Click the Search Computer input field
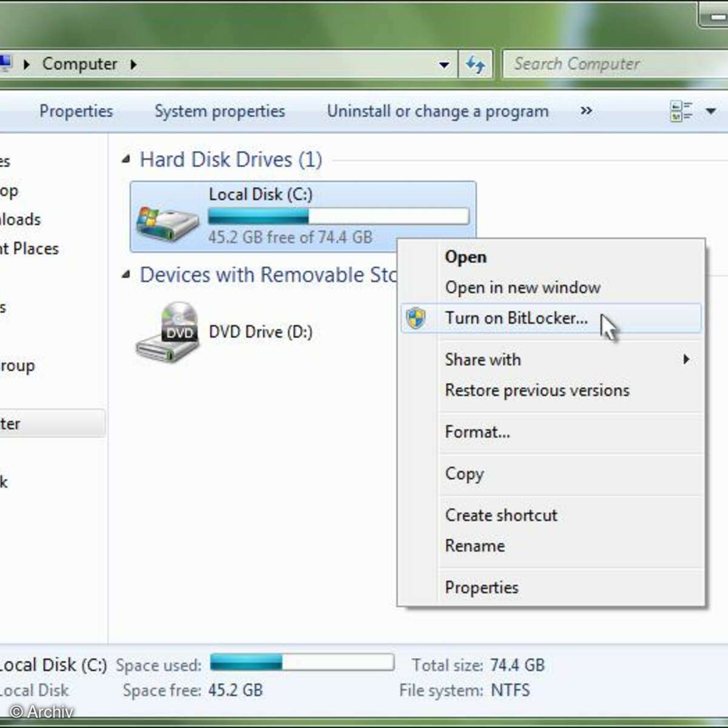Image resolution: width=728 pixels, height=728 pixels. pos(613,64)
